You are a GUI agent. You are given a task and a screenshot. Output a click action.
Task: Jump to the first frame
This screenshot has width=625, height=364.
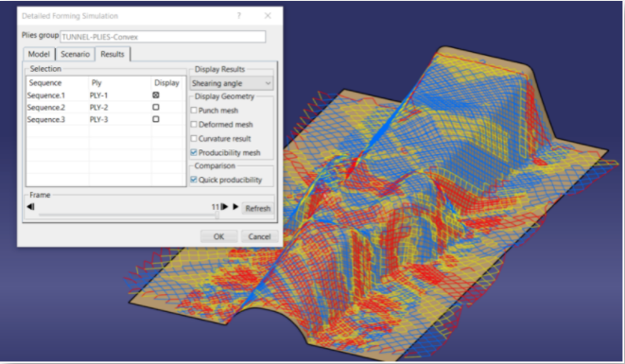point(30,206)
